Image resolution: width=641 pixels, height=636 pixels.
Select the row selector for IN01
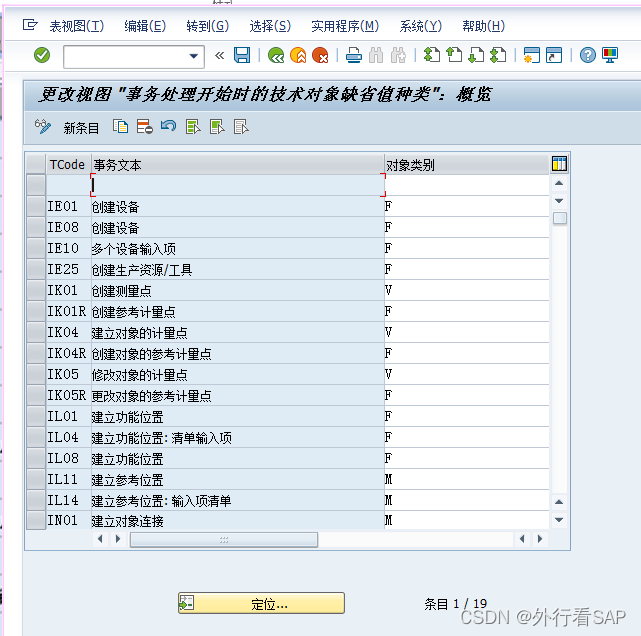[36, 521]
